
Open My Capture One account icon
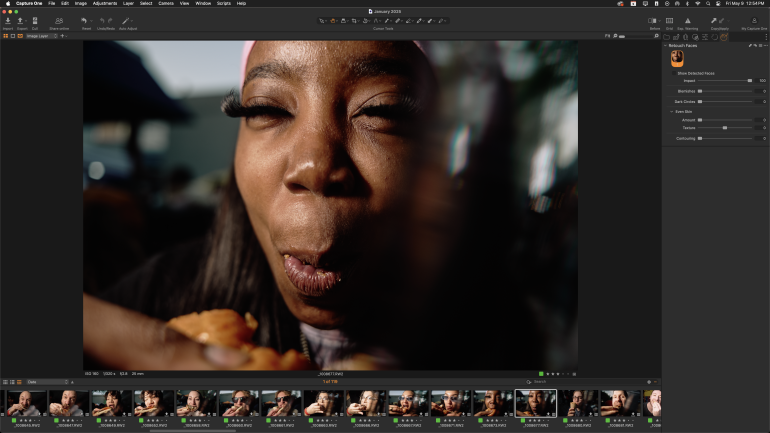[754, 21]
